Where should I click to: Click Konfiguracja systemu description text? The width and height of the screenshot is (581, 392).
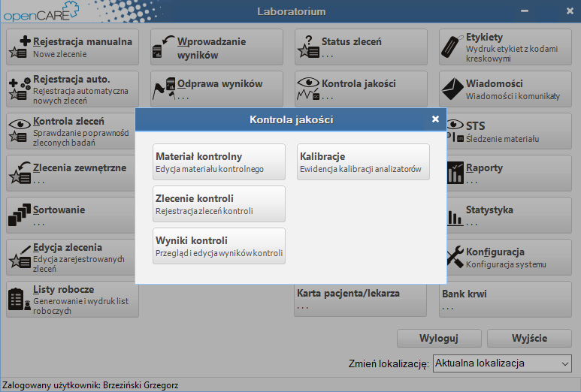506,264
